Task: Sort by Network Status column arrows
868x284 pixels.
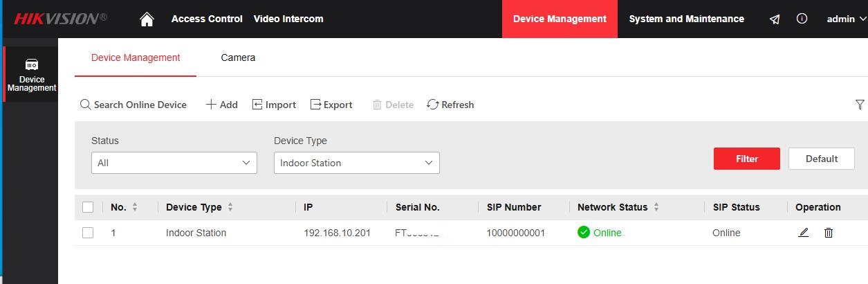Action: [656, 207]
